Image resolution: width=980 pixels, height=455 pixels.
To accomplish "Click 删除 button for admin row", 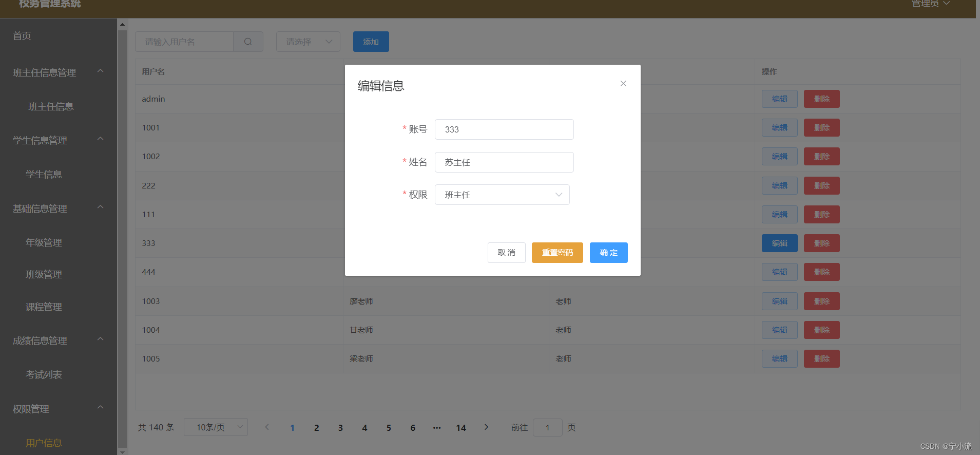I will [822, 99].
